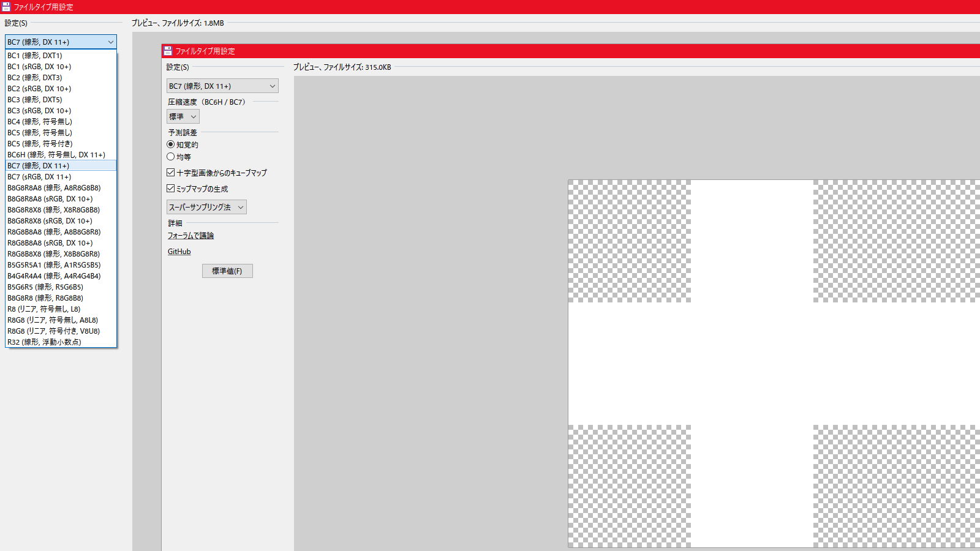Choose BC2 (sRGB, DX 10+) option
The width and height of the screenshot is (980, 551).
(x=61, y=88)
